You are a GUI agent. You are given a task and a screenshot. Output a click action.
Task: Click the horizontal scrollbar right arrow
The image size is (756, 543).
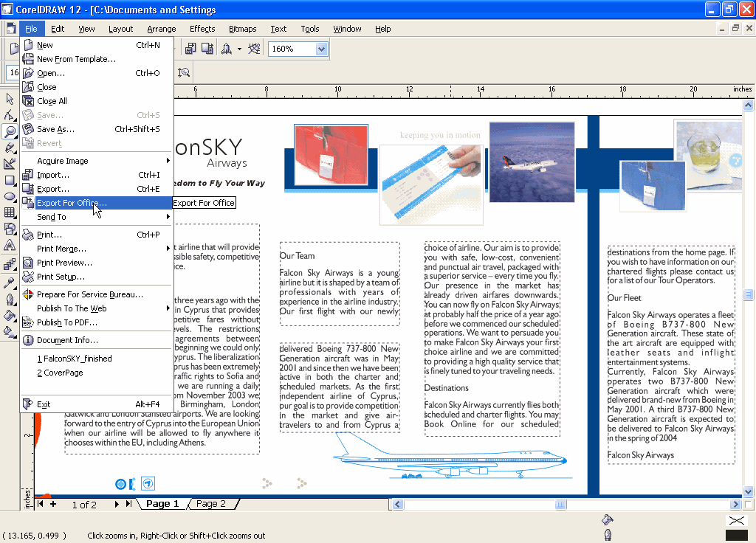click(x=735, y=504)
